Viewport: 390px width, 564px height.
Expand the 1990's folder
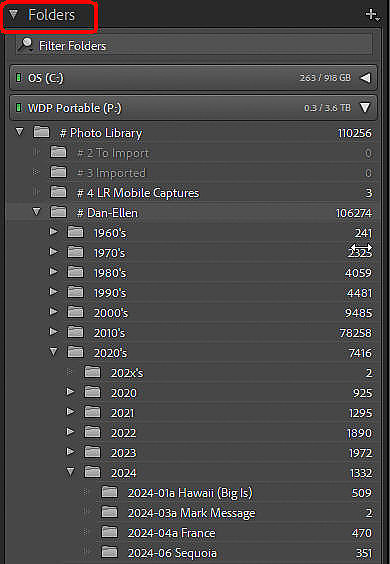[x=54, y=292]
